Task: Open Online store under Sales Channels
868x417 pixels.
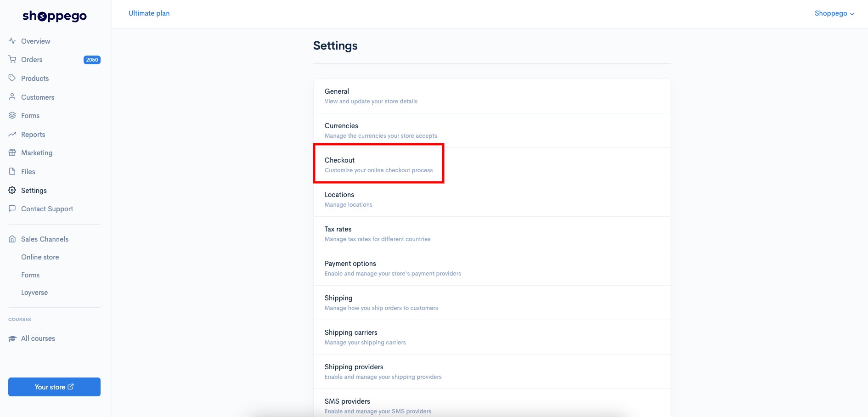Action: coord(40,257)
